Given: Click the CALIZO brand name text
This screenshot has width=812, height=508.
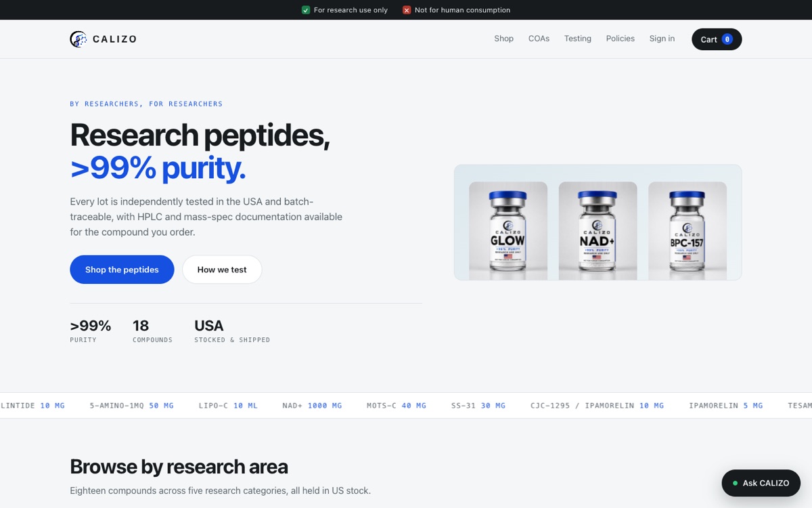Looking at the screenshot, I should coord(114,39).
